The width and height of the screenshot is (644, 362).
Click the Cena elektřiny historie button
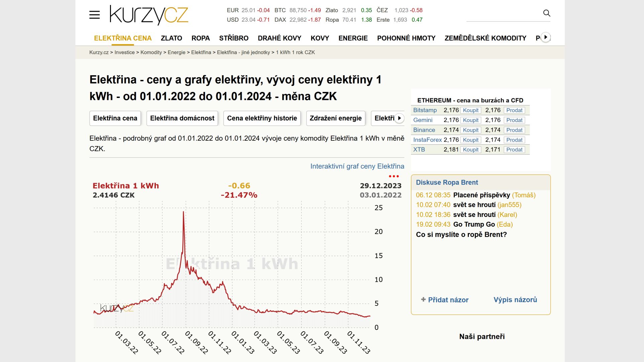(x=262, y=118)
